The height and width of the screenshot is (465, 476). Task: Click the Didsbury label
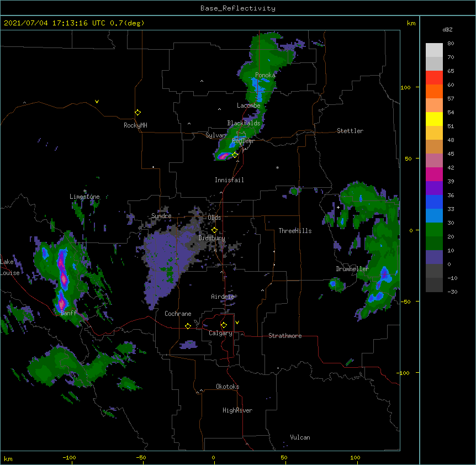pos(212,238)
